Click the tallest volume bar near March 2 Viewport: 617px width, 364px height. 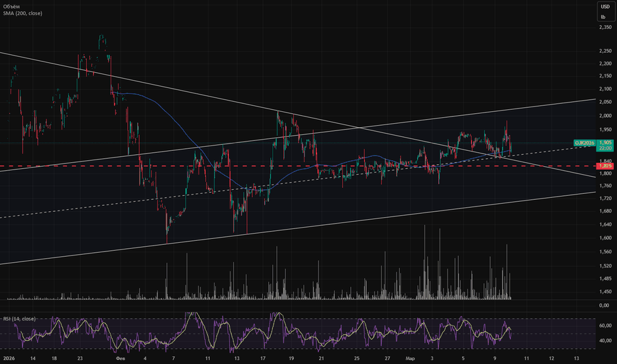tap(424, 262)
